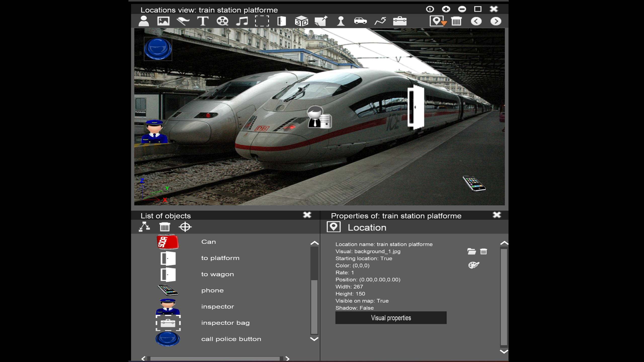Open the location picker dropdown icon
Image resolution: width=644 pixels, height=362 pixels.
[x=438, y=21]
